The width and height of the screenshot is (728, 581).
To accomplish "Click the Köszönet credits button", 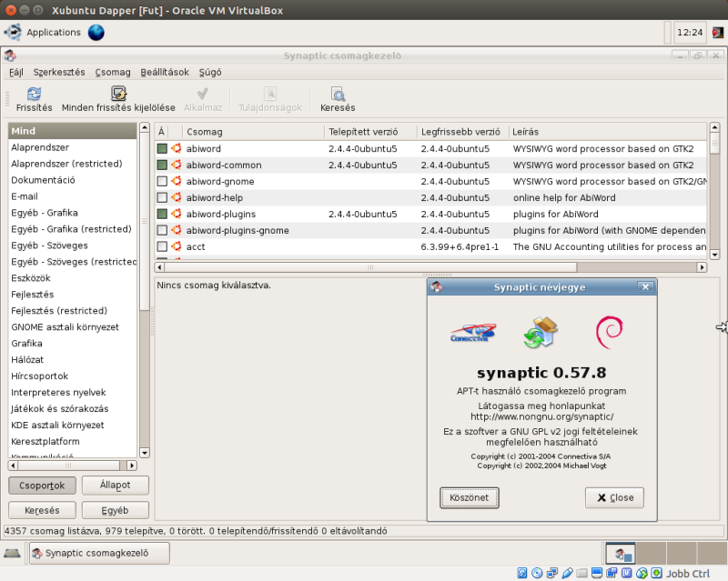I will point(470,498).
